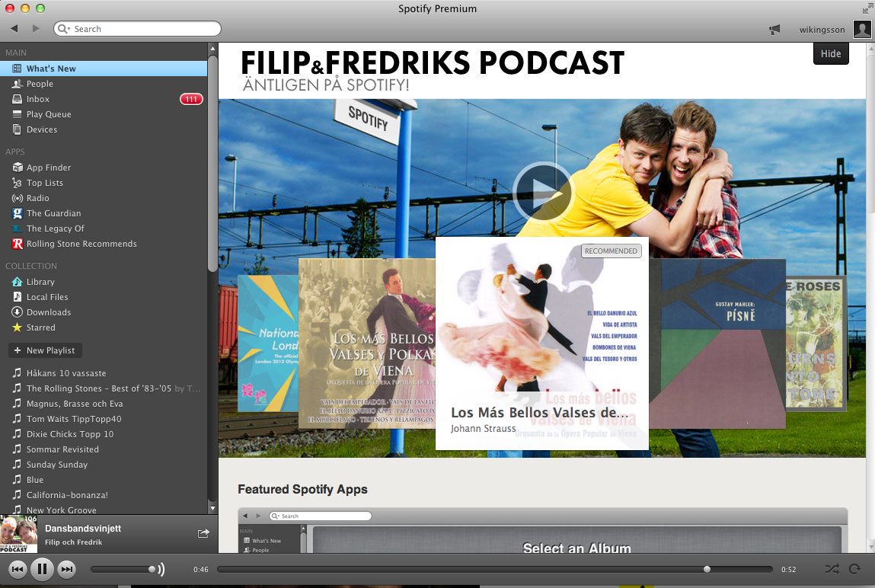Click main content scrollbar down arrow
875x588 pixels.
tap(870, 547)
